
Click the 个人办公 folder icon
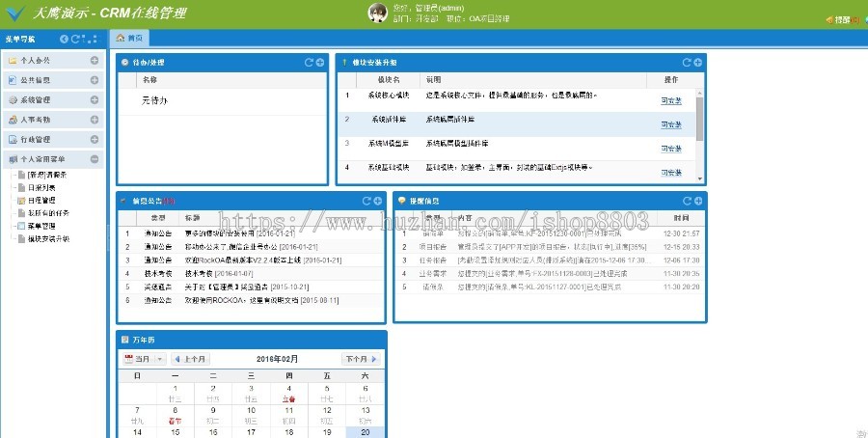tap(13, 61)
